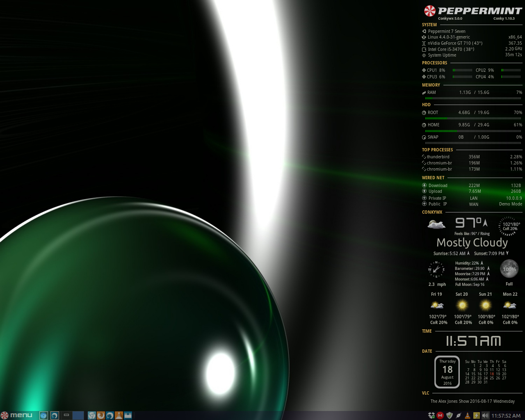Open the network connection tray icon
Screen dimensions: 525x420
459,415
